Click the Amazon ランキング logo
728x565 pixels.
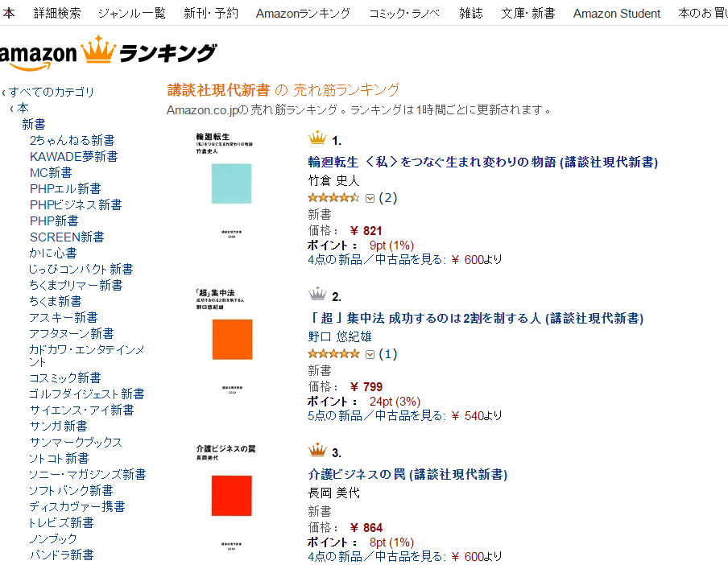point(108,53)
